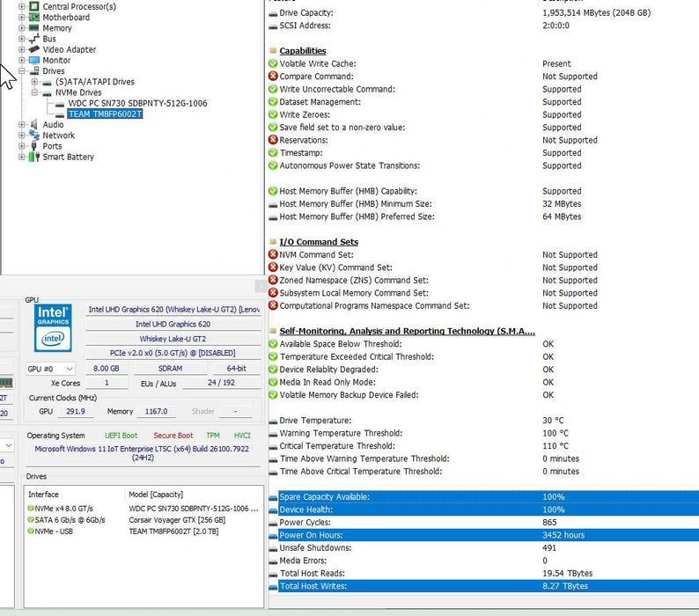Collapse the NVMe Drives node

(34, 92)
